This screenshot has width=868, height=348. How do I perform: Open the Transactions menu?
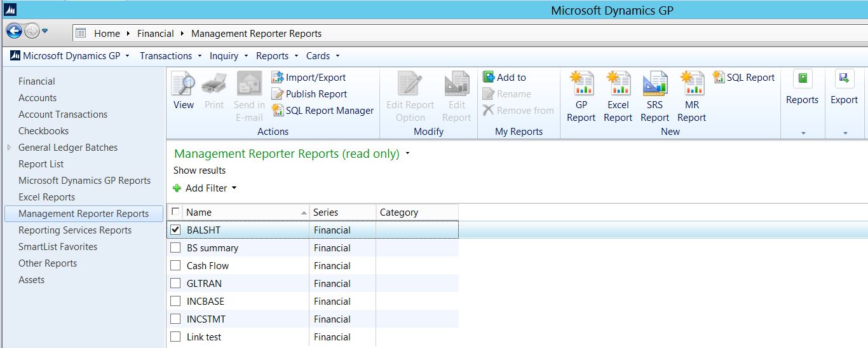point(171,55)
